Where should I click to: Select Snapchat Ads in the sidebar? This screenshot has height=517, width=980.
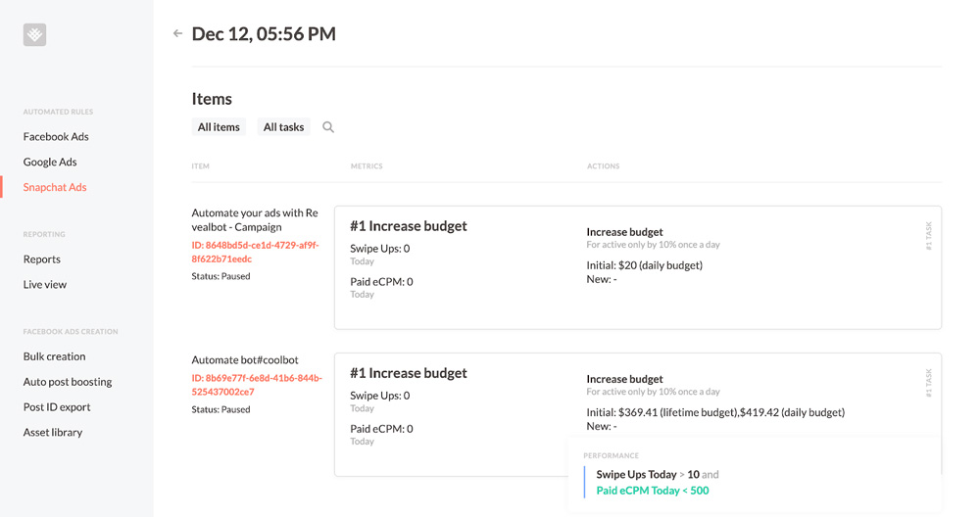[x=55, y=187]
